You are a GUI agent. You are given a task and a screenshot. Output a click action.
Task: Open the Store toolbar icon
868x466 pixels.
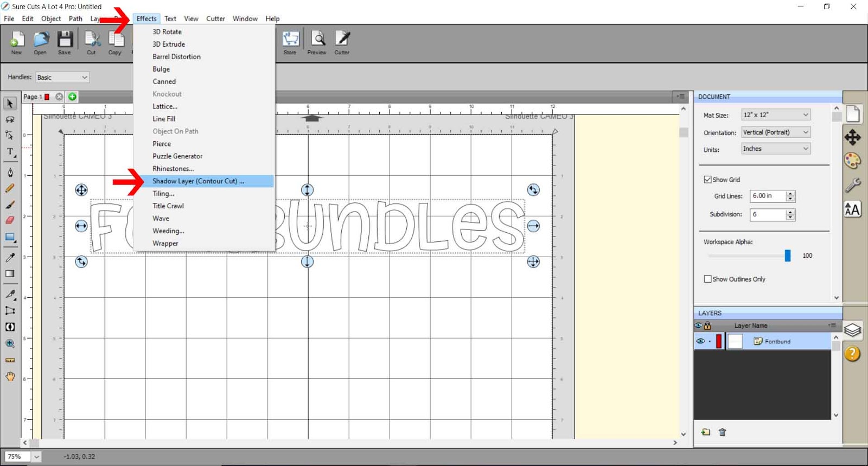pos(290,43)
